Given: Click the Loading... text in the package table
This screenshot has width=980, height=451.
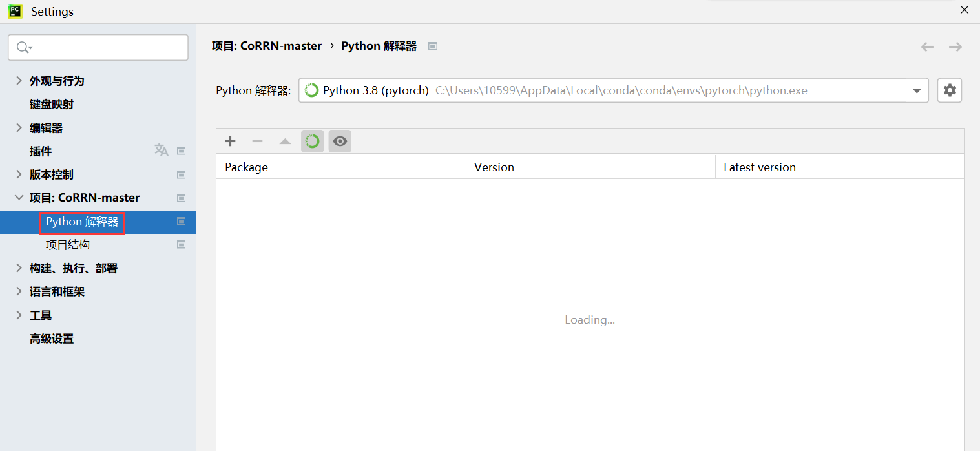Looking at the screenshot, I should tap(590, 320).
